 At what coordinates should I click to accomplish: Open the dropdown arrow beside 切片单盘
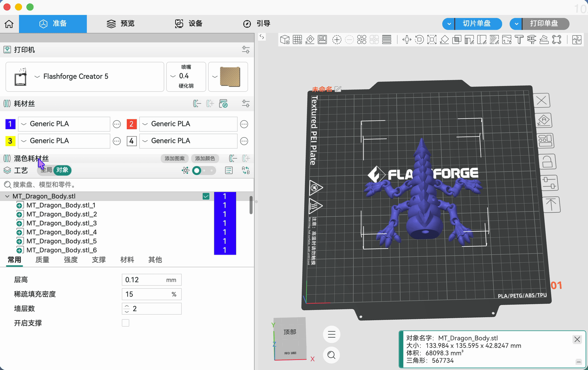pos(449,24)
